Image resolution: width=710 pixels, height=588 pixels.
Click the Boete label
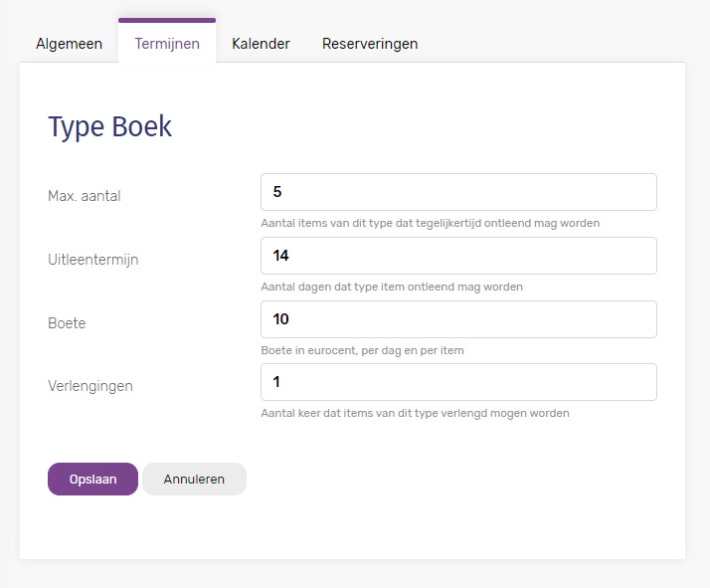tap(67, 323)
